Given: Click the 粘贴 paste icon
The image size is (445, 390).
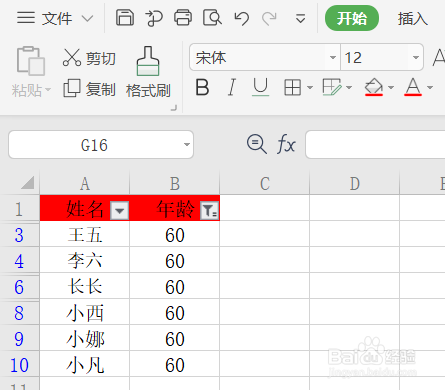Looking at the screenshot, I should (x=31, y=61).
